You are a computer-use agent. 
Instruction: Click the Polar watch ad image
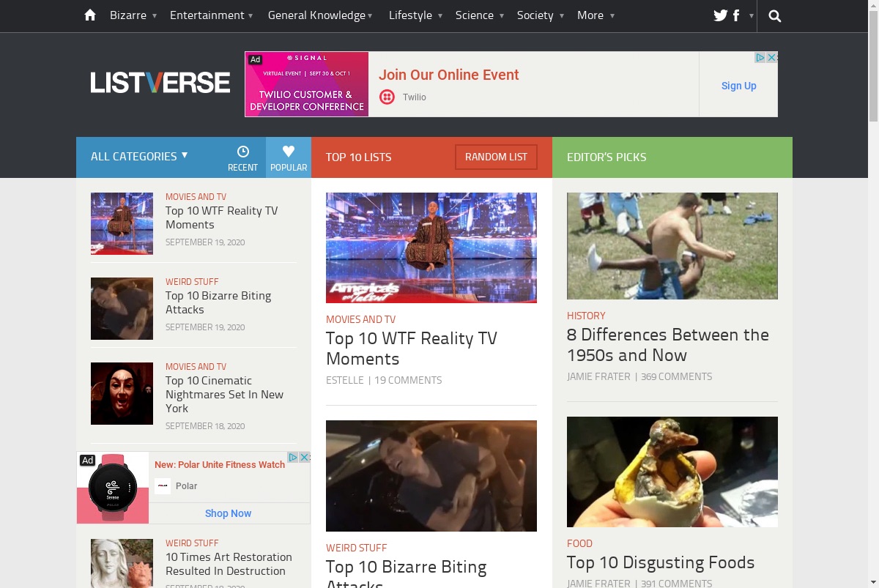coord(113,488)
